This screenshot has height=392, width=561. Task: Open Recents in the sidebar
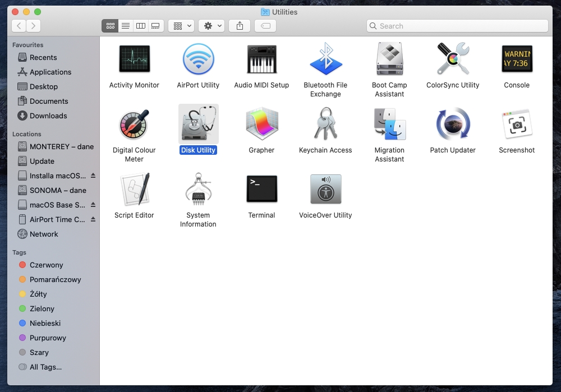coord(53,57)
